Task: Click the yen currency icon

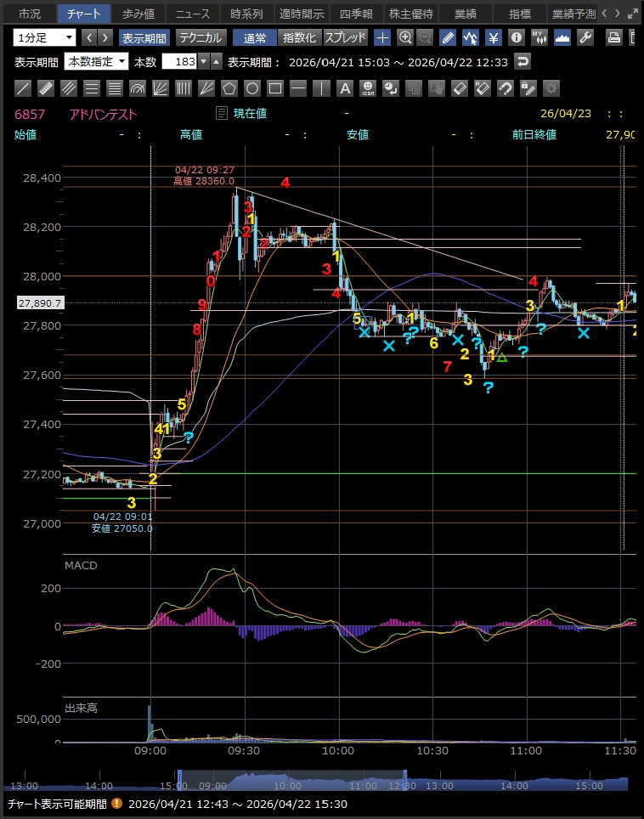Action: [494, 37]
